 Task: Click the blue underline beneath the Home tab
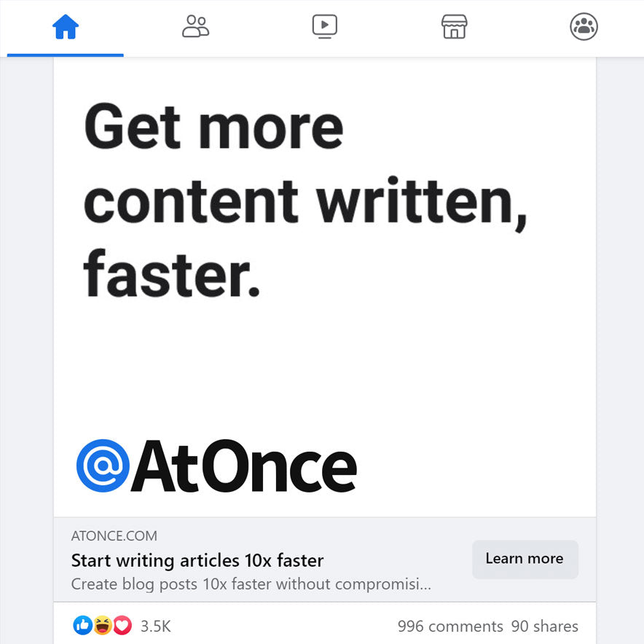[x=66, y=55]
